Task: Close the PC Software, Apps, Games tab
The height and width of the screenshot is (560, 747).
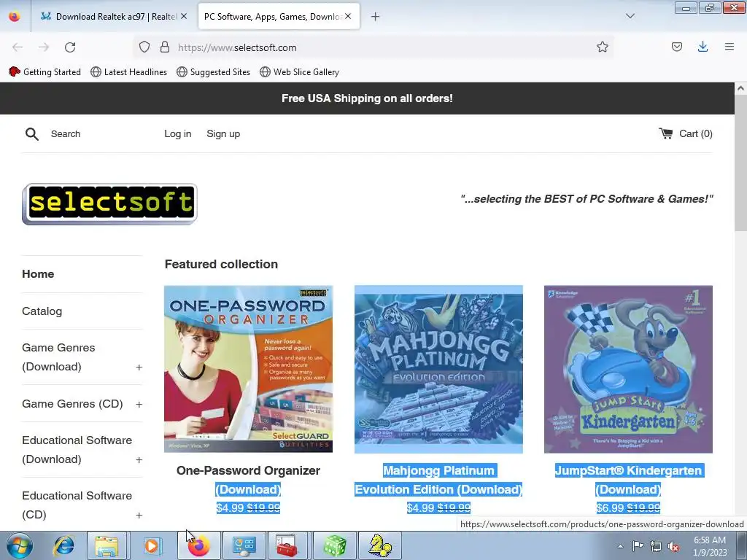Action: coord(348,16)
